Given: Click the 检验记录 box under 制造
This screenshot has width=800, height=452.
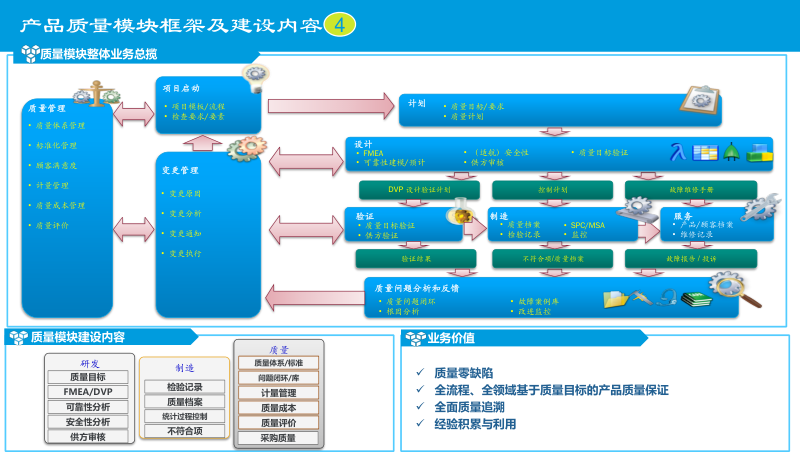Looking at the screenshot, I should point(185,387).
